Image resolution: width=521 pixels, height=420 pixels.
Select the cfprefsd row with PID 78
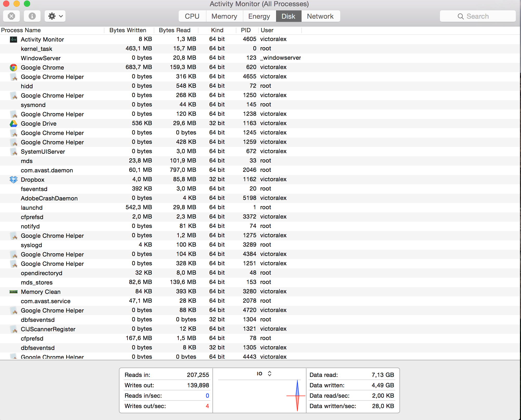(x=260, y=338)
